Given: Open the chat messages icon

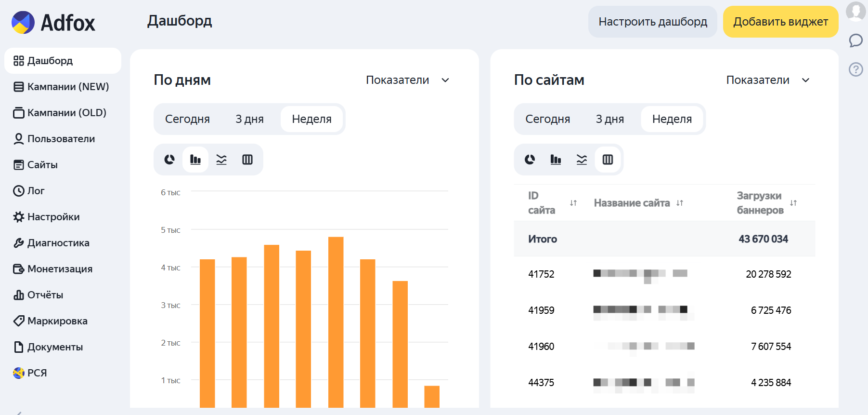Looking at the screenshot, I should 855,40.
